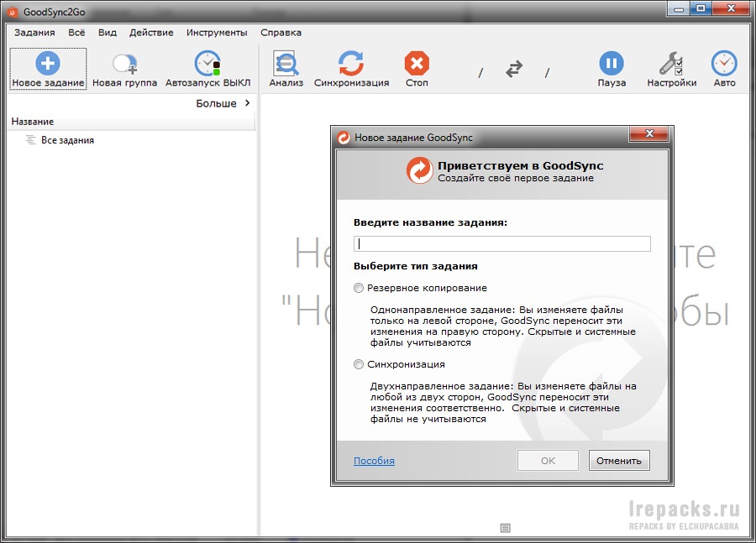
Task: Click the disabled OK button in the dialog
Action: coord(549,461)
